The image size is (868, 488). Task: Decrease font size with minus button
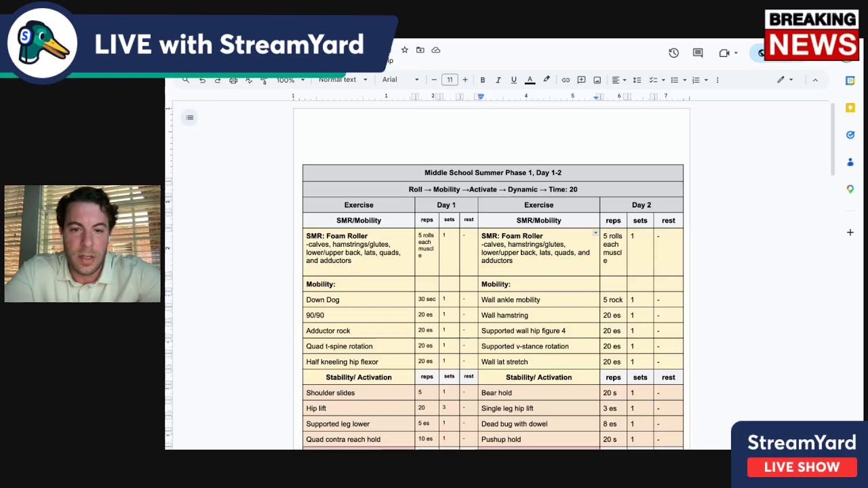click(x=434, y=80)
